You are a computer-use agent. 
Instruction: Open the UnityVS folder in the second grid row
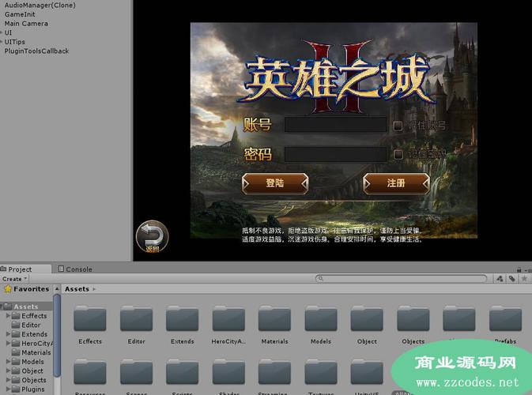367,372
